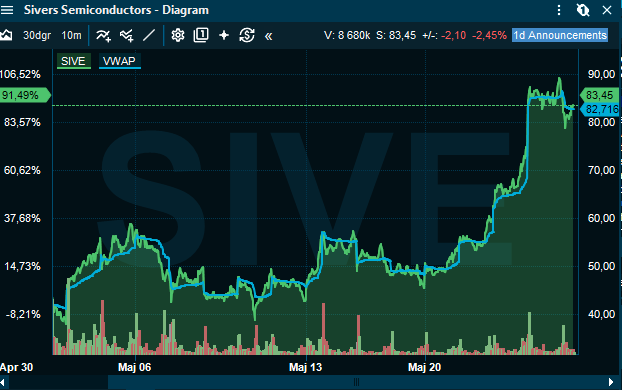Click the currency refresh icon

pos(247,35)
